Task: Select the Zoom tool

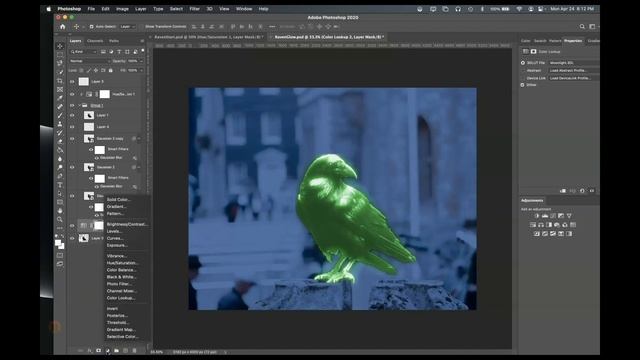Action: (60, 219)
